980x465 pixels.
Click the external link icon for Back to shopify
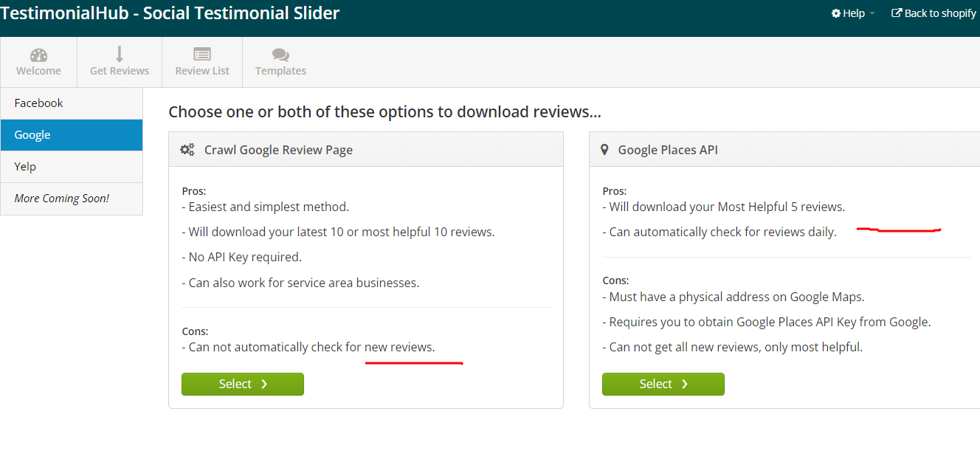tap(897, 13)
